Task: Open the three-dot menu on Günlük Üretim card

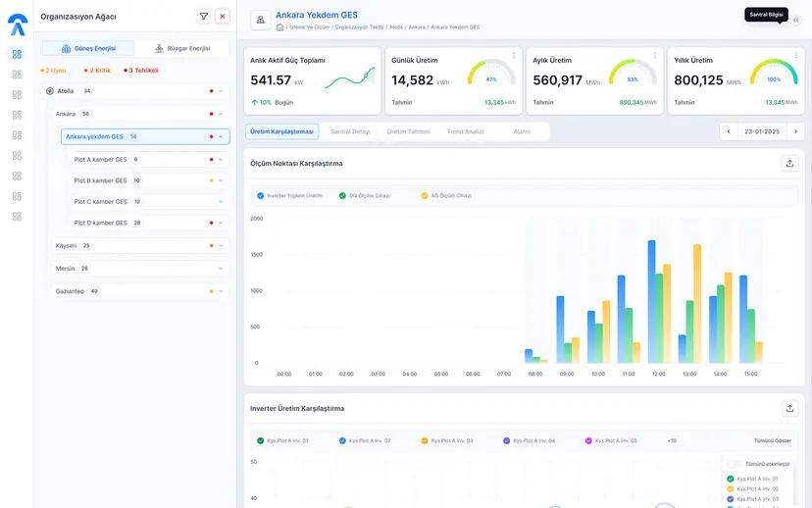Action: (514, 55)
